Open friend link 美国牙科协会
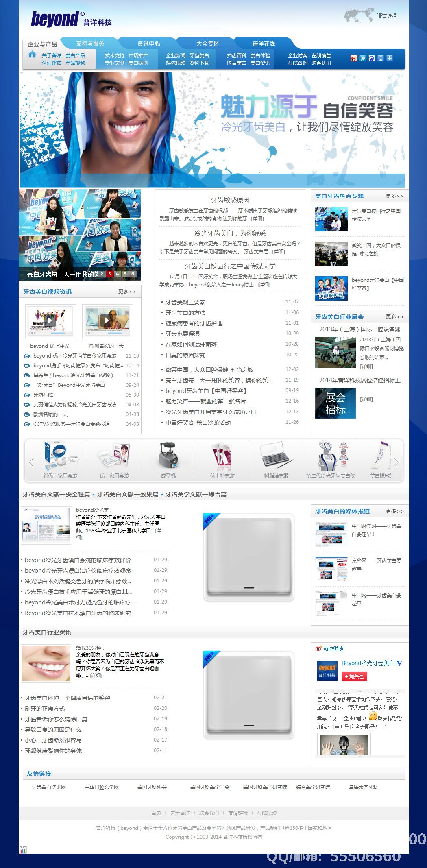 coord(152,787)
